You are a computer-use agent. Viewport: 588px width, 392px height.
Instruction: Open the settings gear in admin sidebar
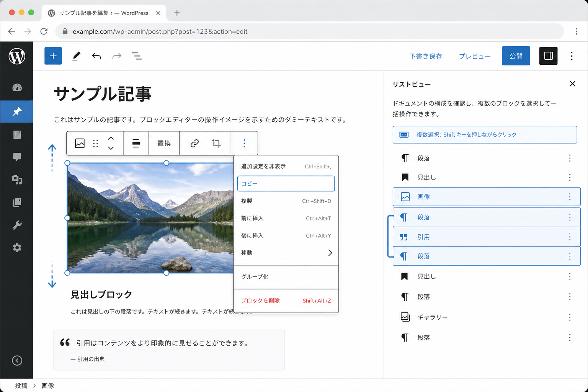17,248
